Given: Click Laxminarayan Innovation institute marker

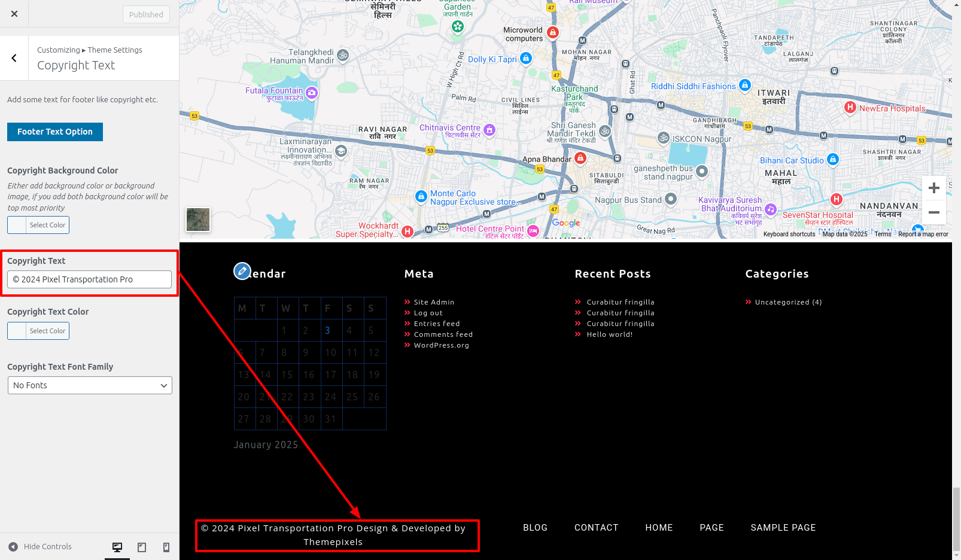Looking at the screenshot, I should tap(341, 151).
